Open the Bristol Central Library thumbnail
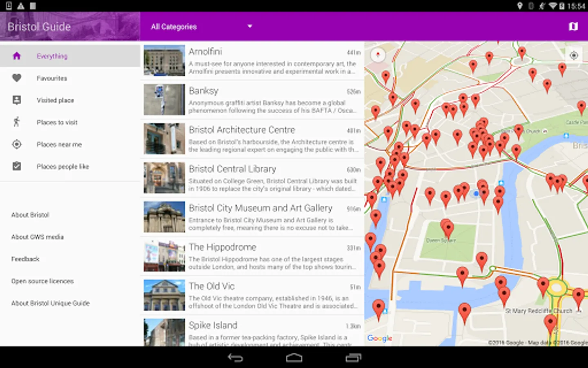The height and width of the screenshot is (368, 588). point(164,178)
